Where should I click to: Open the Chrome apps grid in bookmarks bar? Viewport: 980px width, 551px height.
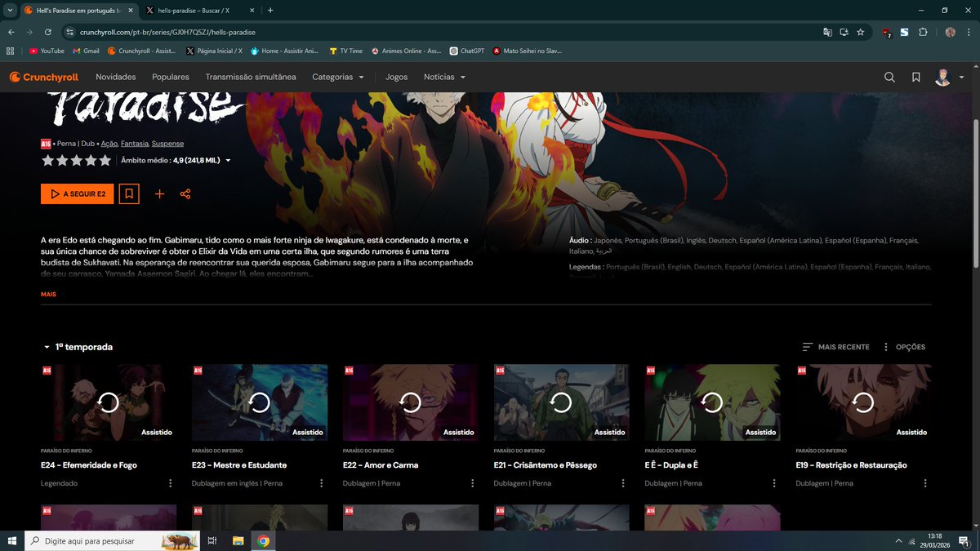point(11,51)
